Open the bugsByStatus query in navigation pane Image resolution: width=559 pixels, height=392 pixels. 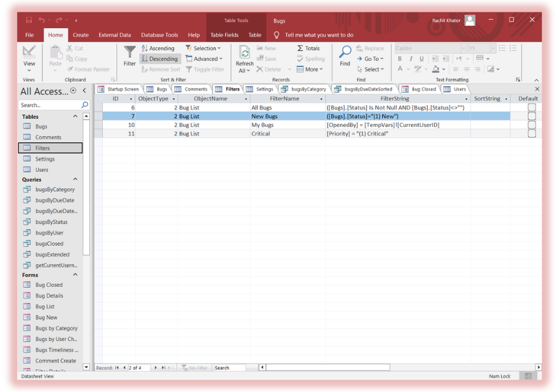pos(52,222)
